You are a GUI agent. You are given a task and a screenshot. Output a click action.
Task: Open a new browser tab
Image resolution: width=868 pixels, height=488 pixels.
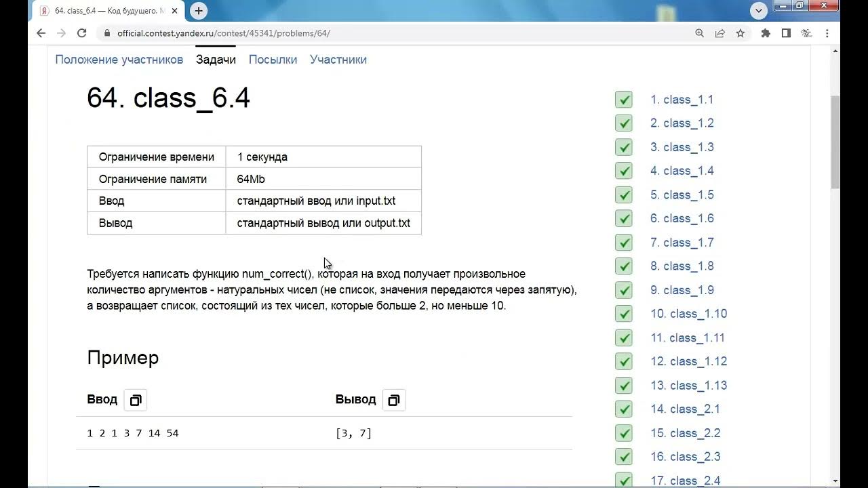click(x=199, y=11)
